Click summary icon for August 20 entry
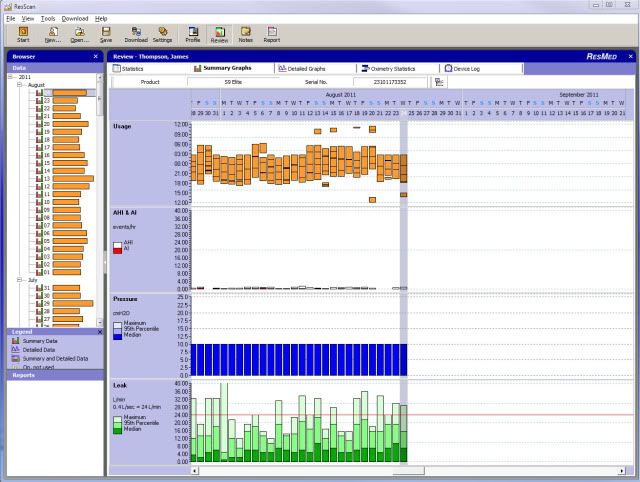Viewport: 640px width, 482px height. (x=39, y=124)
